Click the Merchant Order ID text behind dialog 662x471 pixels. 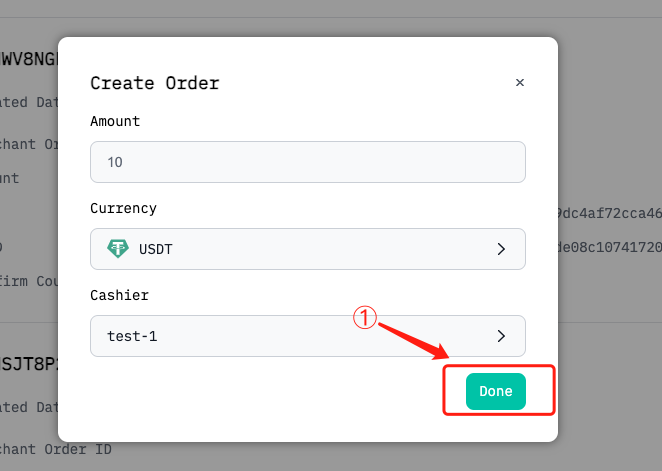coord(60,449)
